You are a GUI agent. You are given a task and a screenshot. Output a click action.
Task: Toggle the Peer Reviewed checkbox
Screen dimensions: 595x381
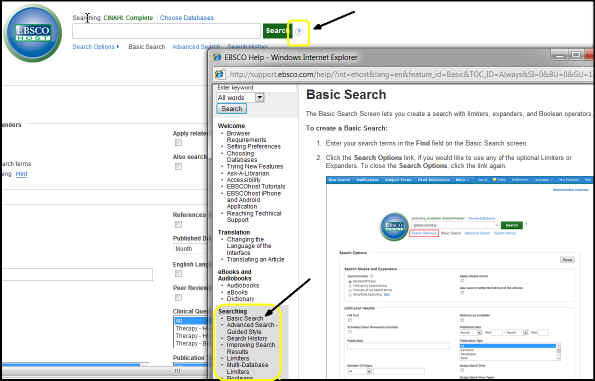coord(178,297)
